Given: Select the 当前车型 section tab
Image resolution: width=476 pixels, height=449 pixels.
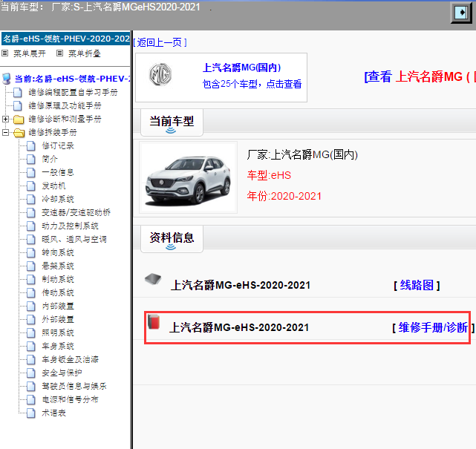Looking at the screenshot, I should tap(172, 122).
